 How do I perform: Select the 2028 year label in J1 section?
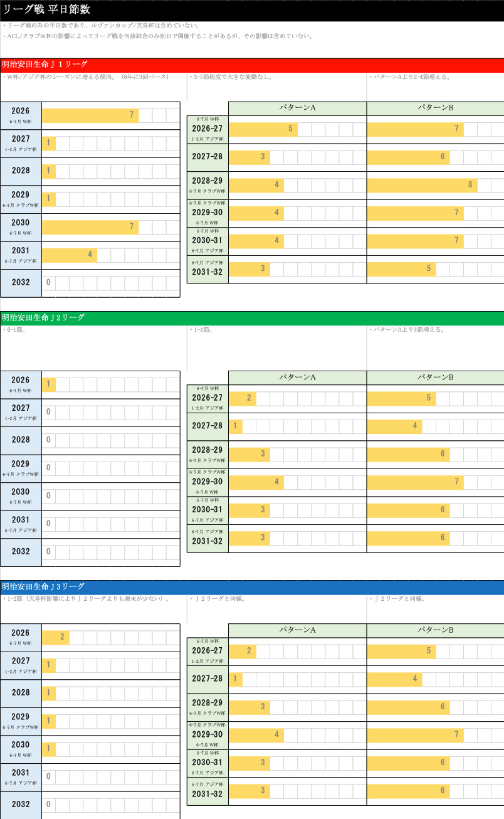click(21, 171)
